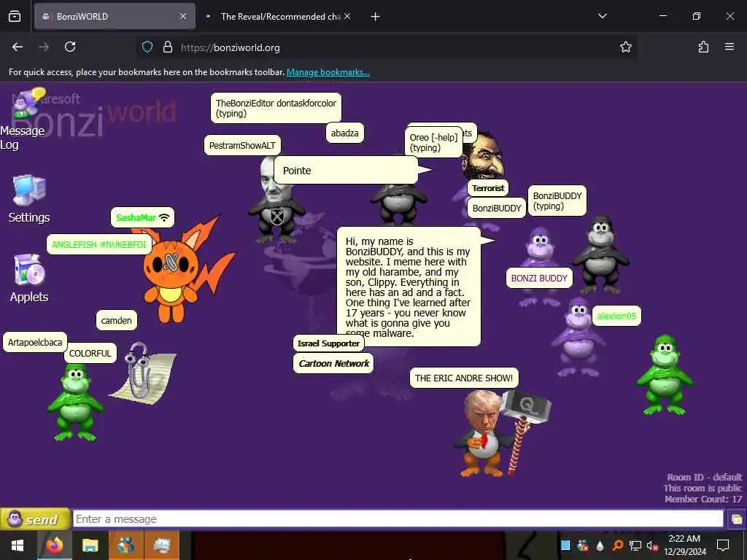Image resolution: width=747 pixels, height=560 pixels.
Task: Click the BonziBUDDY (typing) name tag
Action: [x=557, y=201]
